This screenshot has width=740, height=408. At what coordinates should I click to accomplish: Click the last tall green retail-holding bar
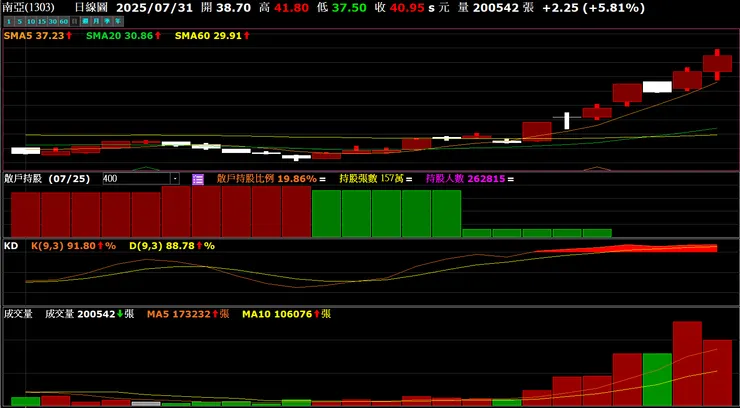(x=446, y=214)
